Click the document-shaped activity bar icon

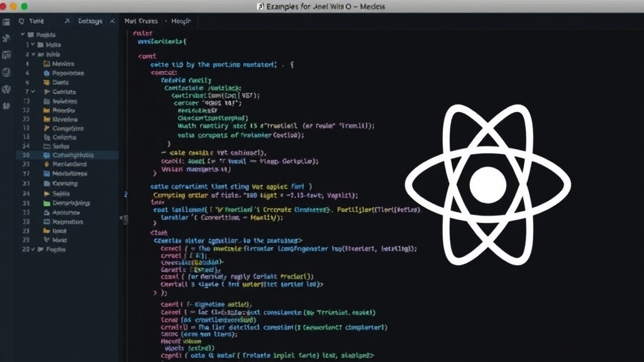6,72
